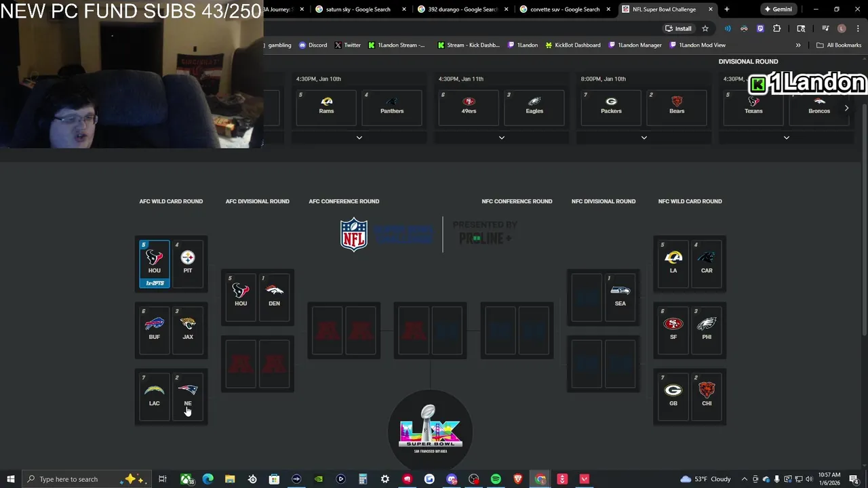Open the All Bookmarks folder
Viewport: 868px width, 488px height.
pos(839,45)
